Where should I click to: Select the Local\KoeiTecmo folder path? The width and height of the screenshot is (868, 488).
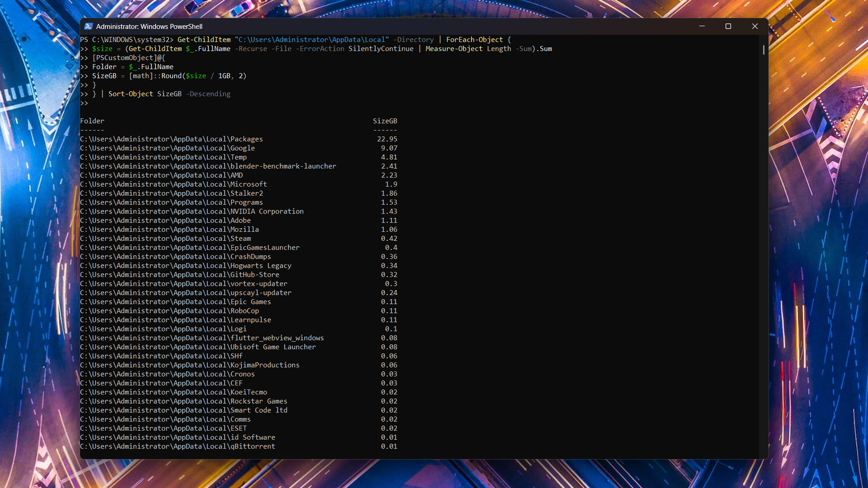click(x=174, y=392)
